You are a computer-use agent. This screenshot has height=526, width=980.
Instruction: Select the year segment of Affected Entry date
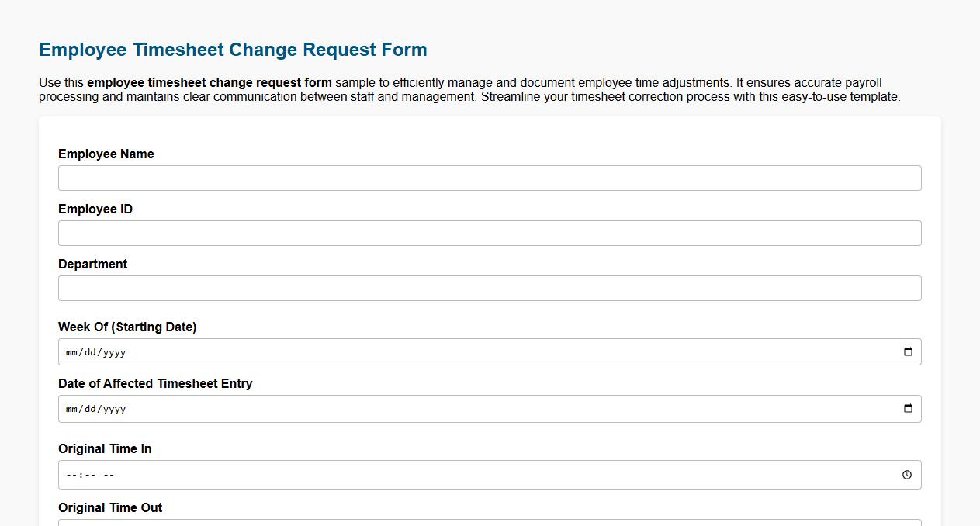tap(113, 409)
